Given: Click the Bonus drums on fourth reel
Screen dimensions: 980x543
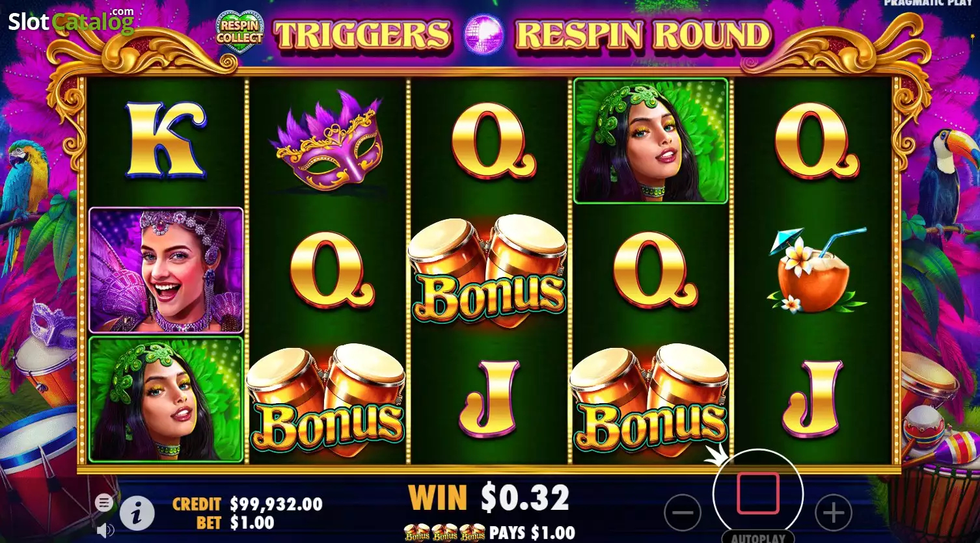Looking at the screenshot, I should (650, 400).
